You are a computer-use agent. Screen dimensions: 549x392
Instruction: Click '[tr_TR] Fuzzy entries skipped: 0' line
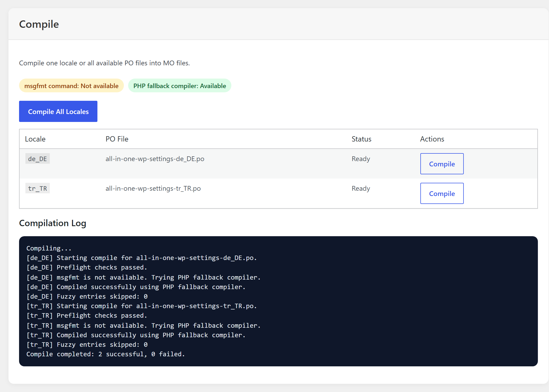87,344
